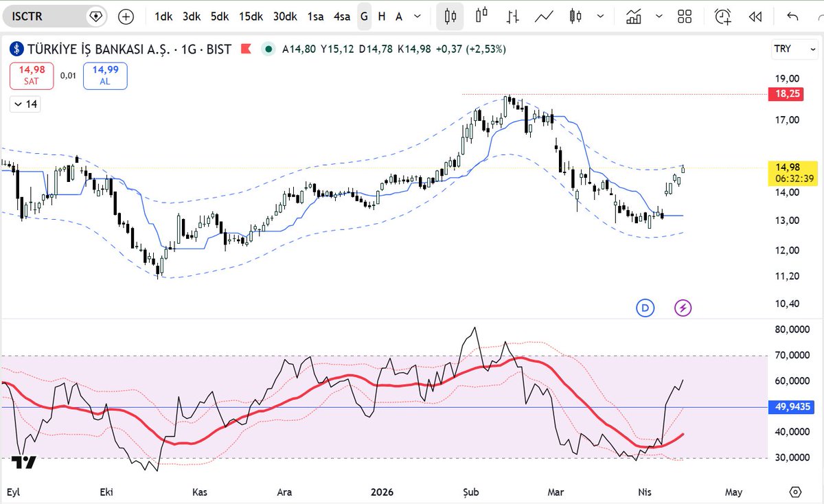Click the K14,98 close value
This screenshot has height=504, width=824.
(415, 49)
